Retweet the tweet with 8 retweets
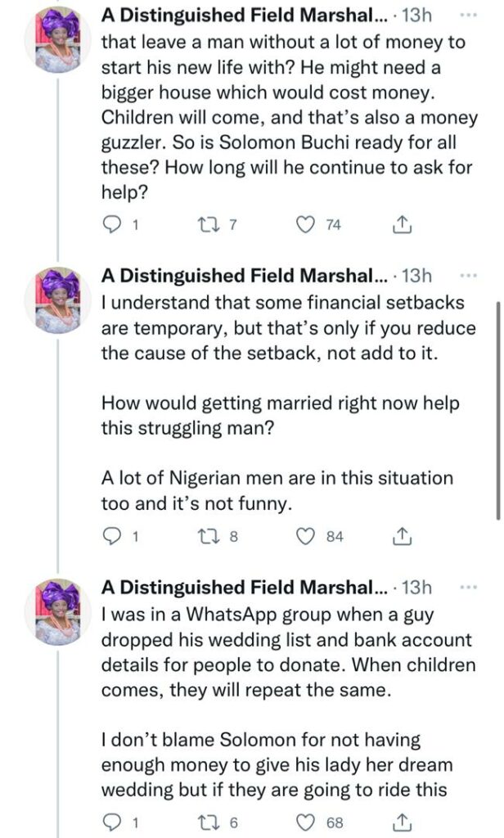This screenshot has height=838, width=504. pos(210,536)
